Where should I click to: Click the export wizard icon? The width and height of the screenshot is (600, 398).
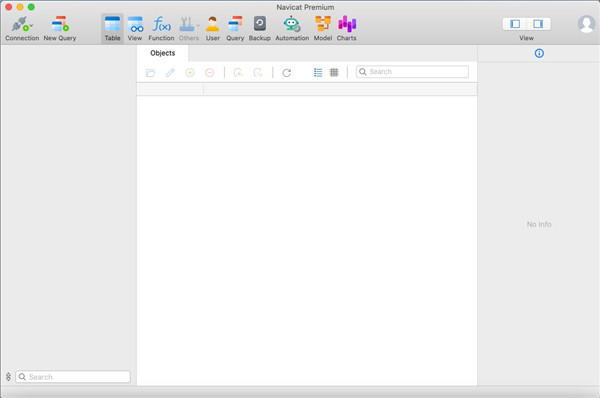point(258,73)
